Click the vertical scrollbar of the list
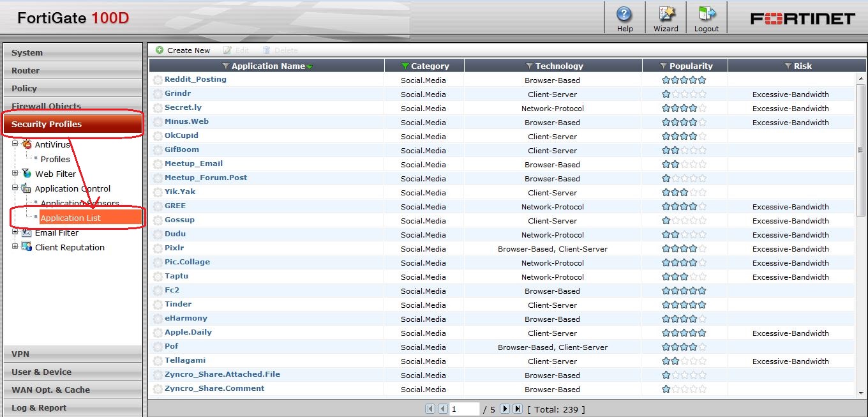The image size is (868, 417). (860, 149)
